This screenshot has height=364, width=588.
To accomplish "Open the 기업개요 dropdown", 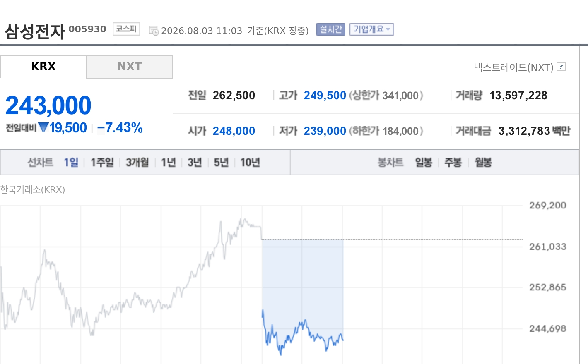I will 371,29.
